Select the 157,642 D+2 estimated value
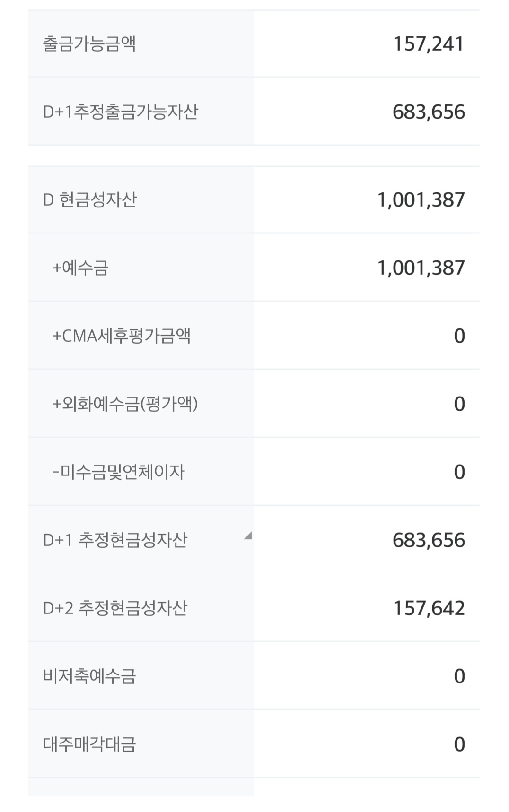This screenshot has height=812, width=509. [x=429, y=608]
